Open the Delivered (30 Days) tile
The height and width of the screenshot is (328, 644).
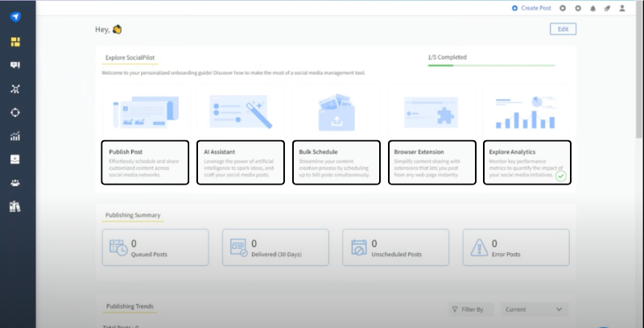coord(275,247)
